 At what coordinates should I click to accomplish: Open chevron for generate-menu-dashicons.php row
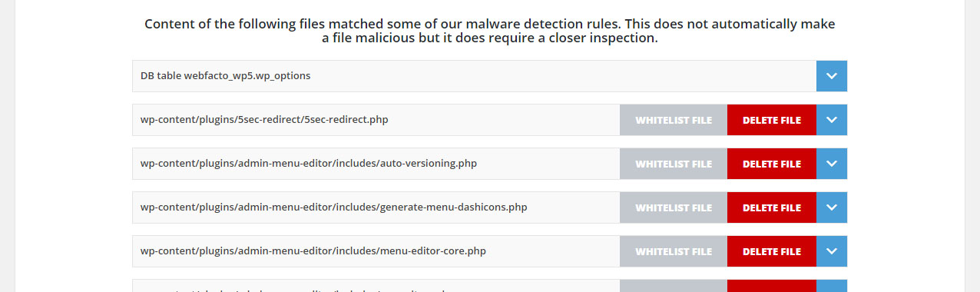(x=832, y=207)
